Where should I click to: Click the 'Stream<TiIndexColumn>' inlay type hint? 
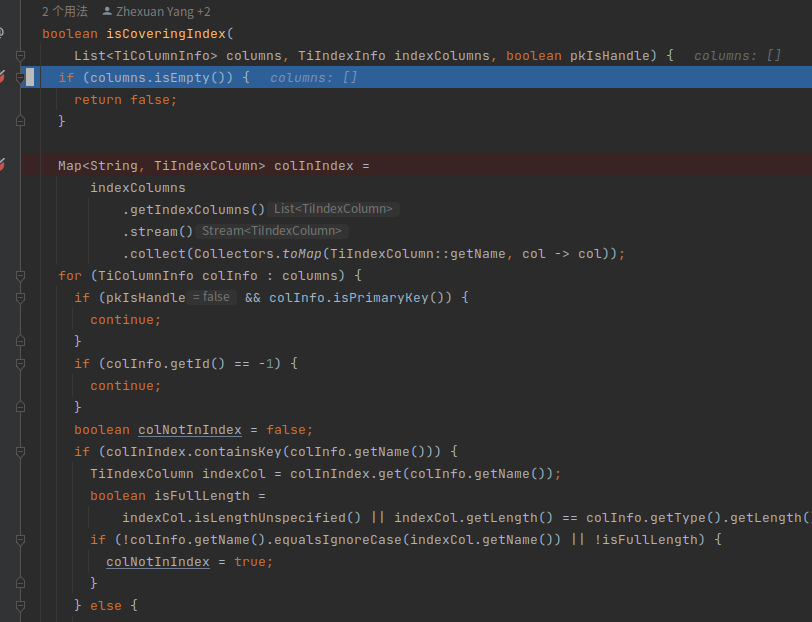(x=272, y=231)
